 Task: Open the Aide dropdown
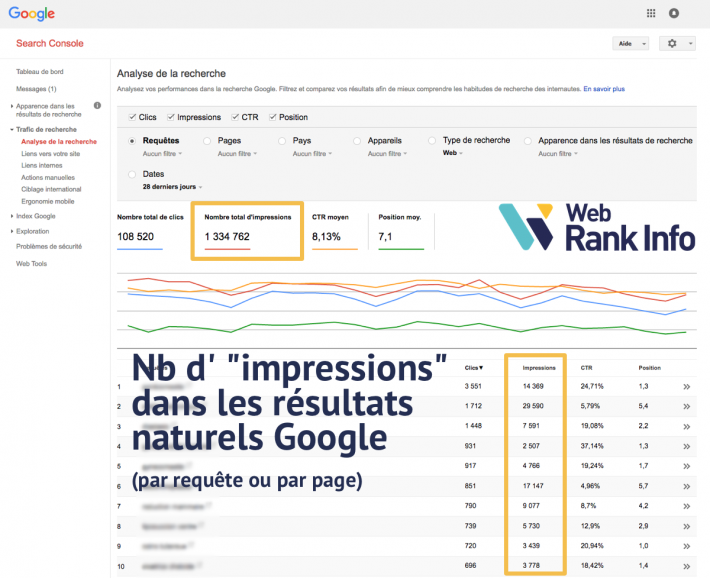(631, 43)
